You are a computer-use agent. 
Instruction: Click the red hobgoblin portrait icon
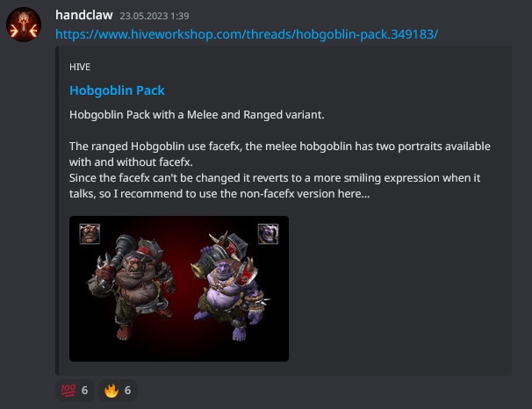(x=90, y=233)
